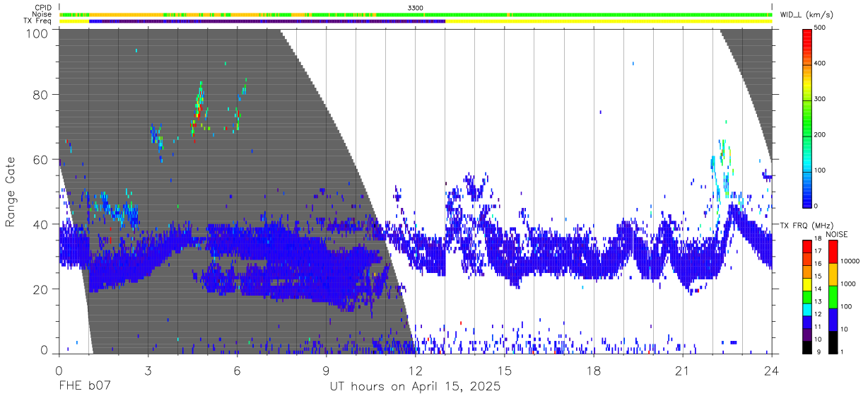868x401 pixels.
Task: Click the 15 hour tick label
Action: pyautogui.click(x=505, y=371)
